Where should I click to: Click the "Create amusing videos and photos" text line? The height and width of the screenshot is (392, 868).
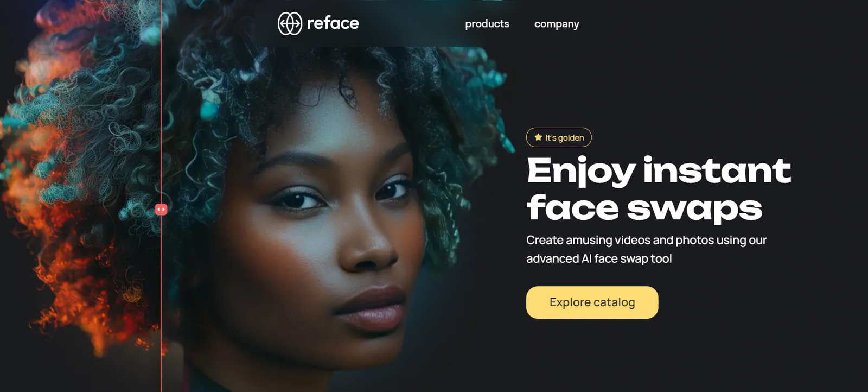coord(647,240)
